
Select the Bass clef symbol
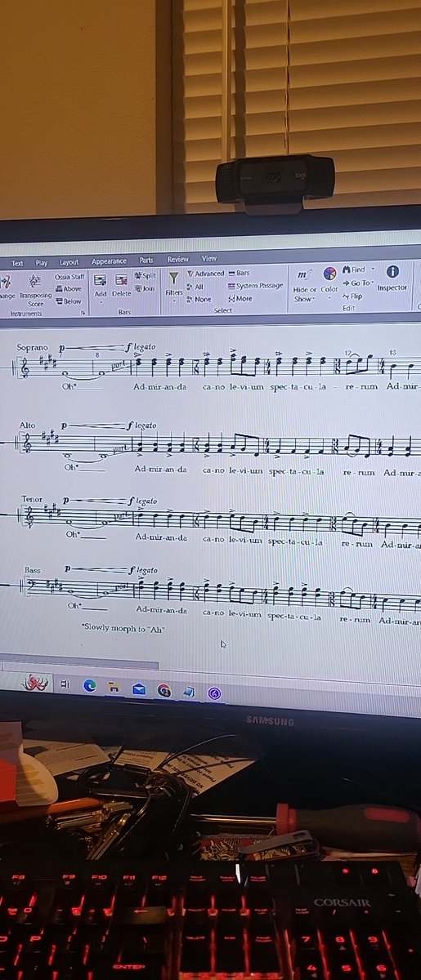coord(30,585)
